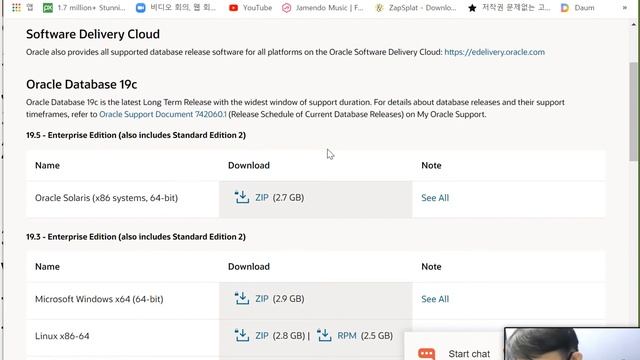Click the webcam video thumbnail

(572, 344)
